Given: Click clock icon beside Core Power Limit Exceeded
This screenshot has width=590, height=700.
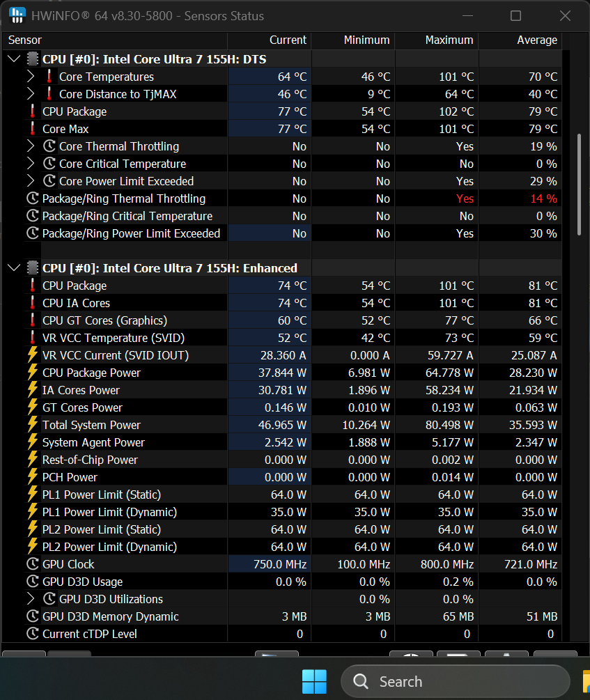Looking at the screenshot, I should [x=49, y=181].
